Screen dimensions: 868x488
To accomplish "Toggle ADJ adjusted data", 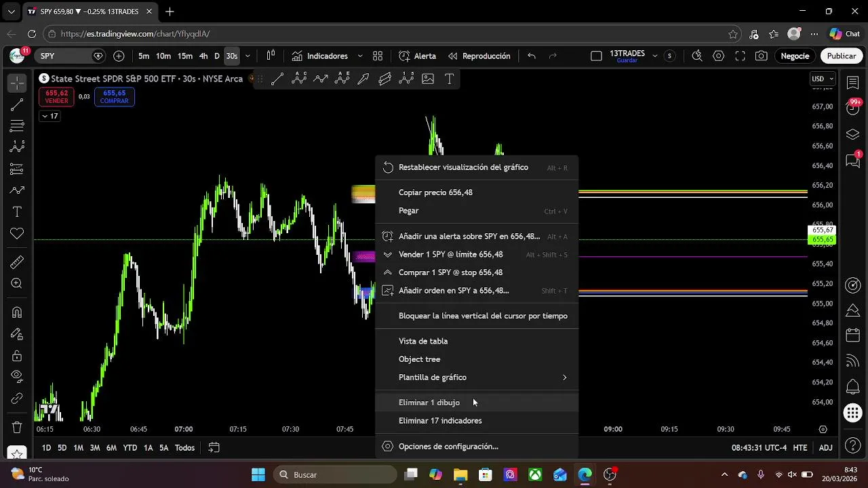I will (x=825, y=448).
